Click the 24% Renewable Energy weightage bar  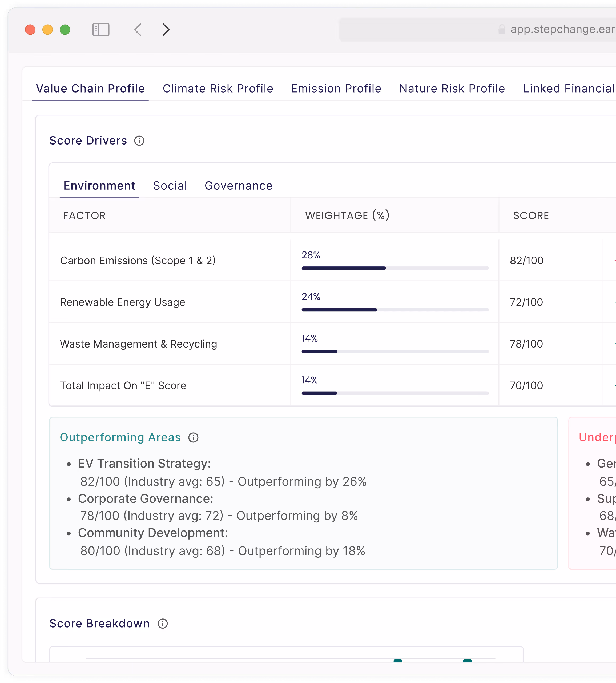395,310
